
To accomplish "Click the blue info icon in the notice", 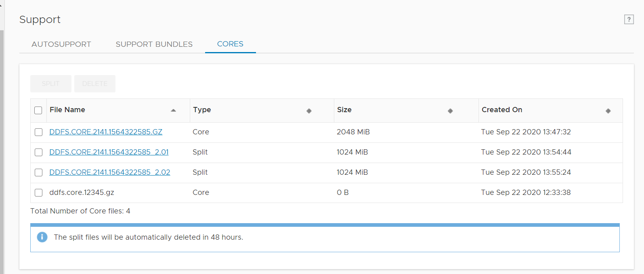I will click(42, 237).
